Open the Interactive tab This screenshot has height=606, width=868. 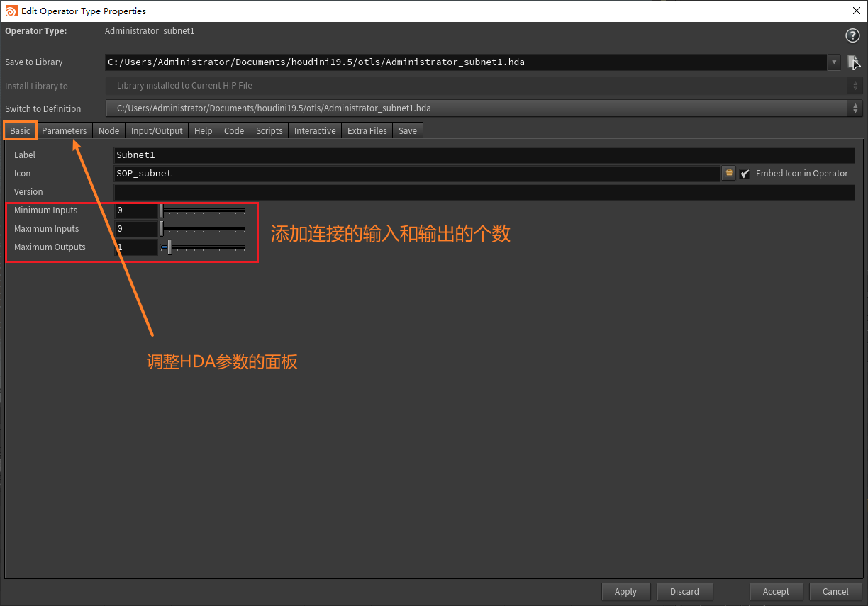tap(315, 130)
